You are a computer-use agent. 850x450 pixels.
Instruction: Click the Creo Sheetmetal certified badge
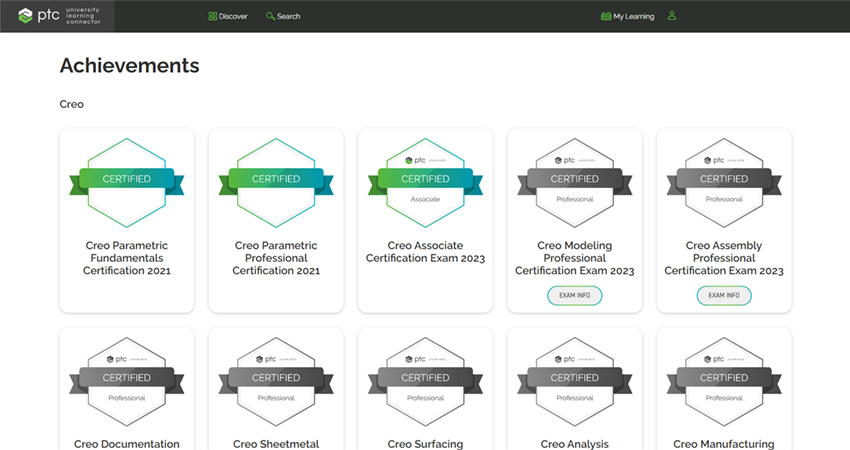pos(275,380)
